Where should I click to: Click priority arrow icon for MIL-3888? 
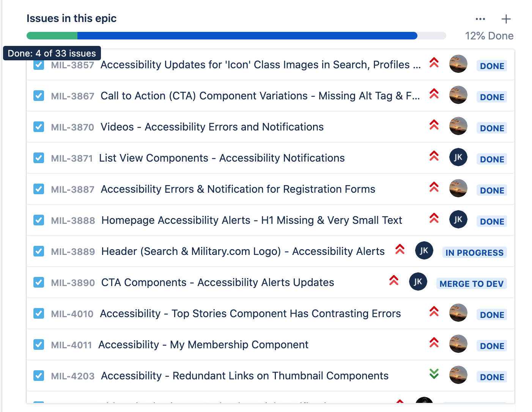coord(434,218)
